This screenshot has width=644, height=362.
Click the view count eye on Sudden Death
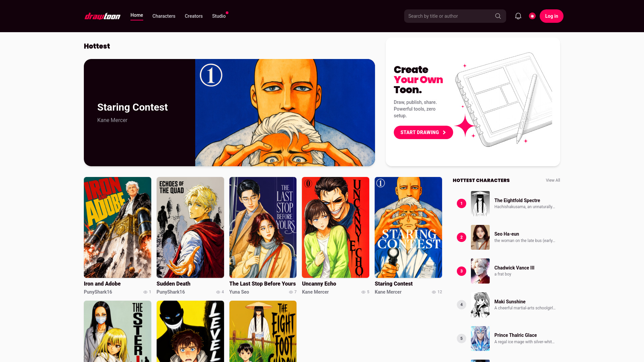click(218, 292)
